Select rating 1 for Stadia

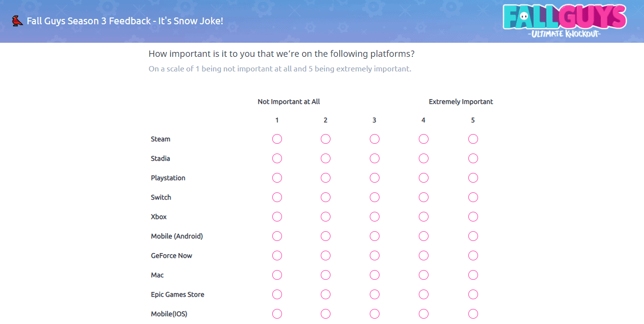(277, 159)
